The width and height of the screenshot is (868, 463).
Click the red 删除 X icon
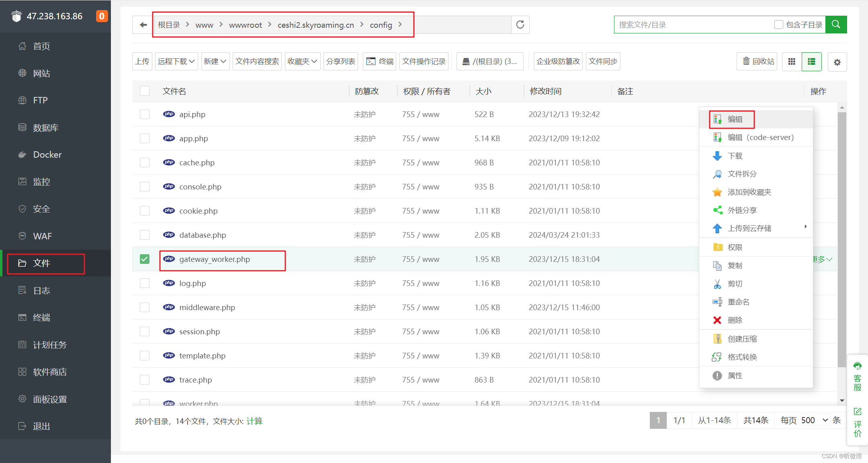[x=717, y=320]
